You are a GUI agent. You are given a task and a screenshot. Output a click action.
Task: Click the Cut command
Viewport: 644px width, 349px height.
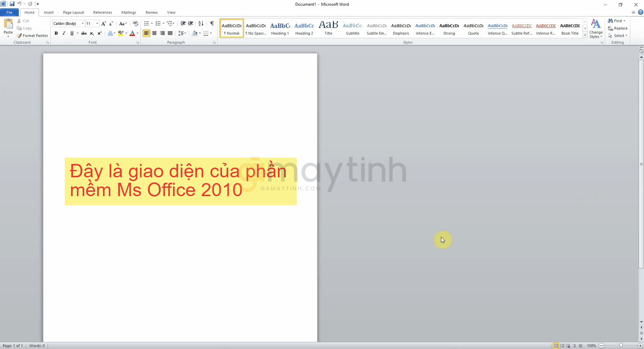tap(23, 21)
